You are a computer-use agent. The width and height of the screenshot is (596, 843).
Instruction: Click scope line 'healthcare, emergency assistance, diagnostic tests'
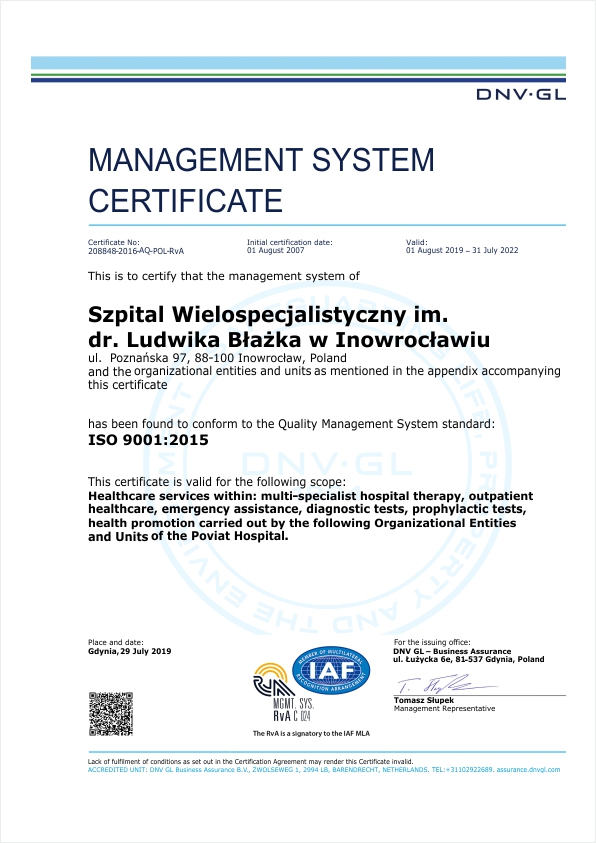pyautogui.click(x=307, y=509)
